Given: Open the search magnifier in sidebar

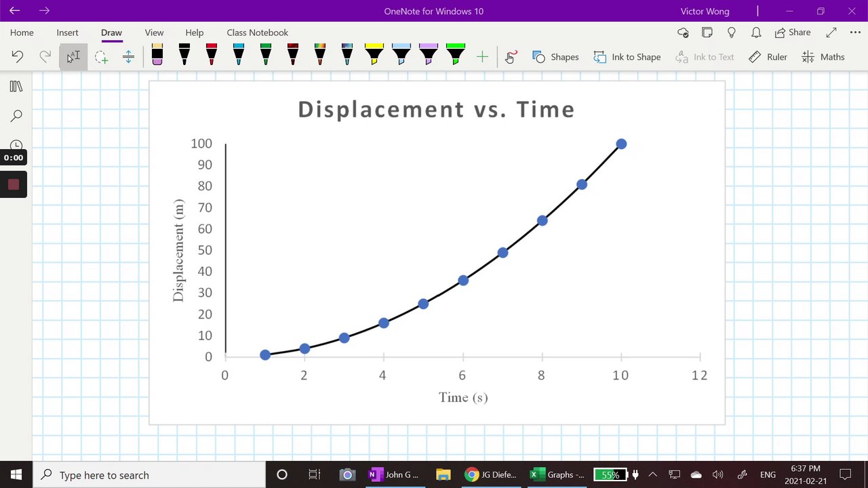Looking at the screenshot, I should [16, 116].
